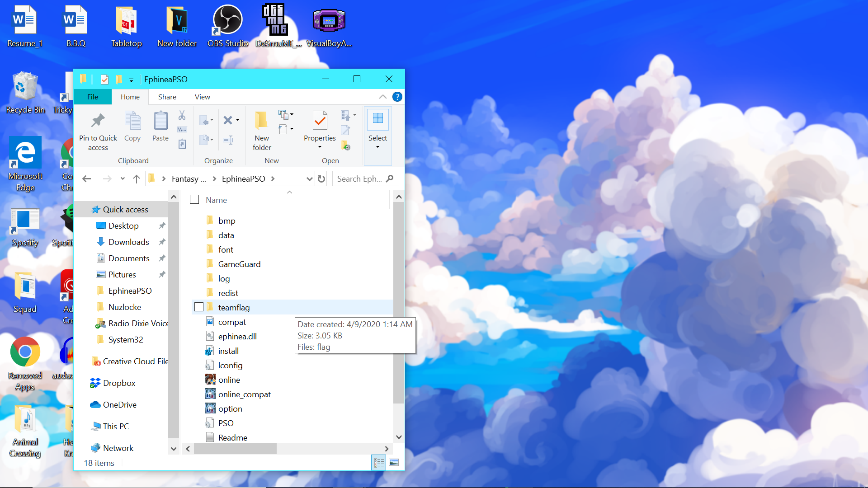Expand the Properties dropdown arrow

(320, 147)
